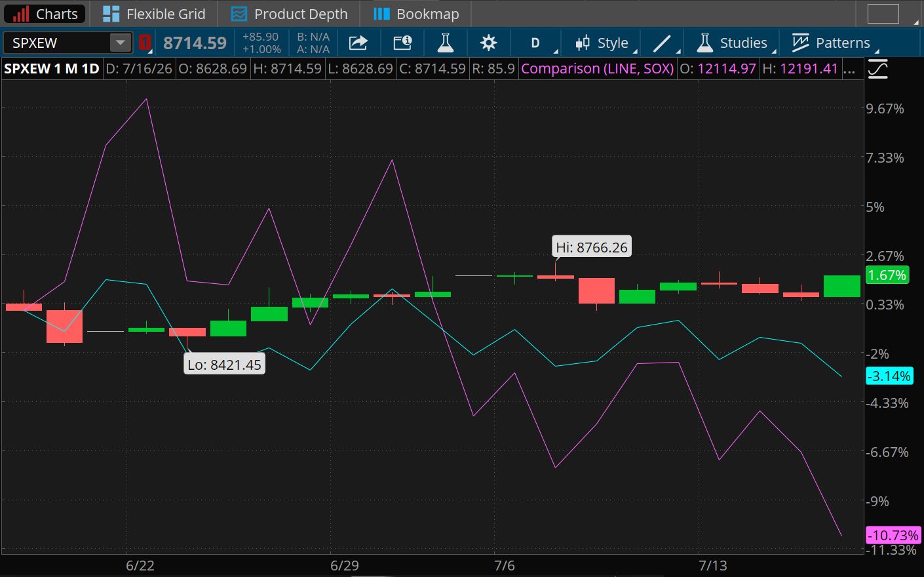Click the C: 8714.59 close value in header
This screenshot has height=577, width=924.
pyautogui.click(x=433, y=69)
